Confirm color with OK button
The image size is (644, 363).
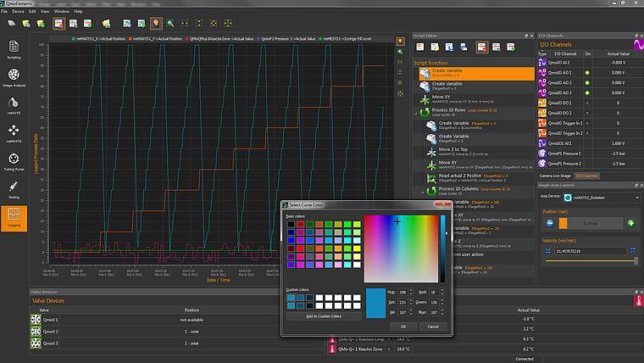pos(403,327)
